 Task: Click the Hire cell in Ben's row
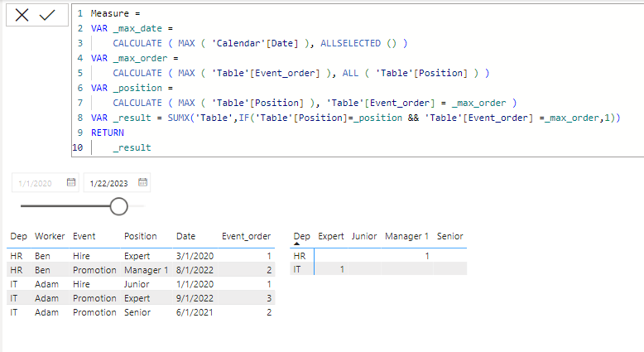(x=81, y=256)
